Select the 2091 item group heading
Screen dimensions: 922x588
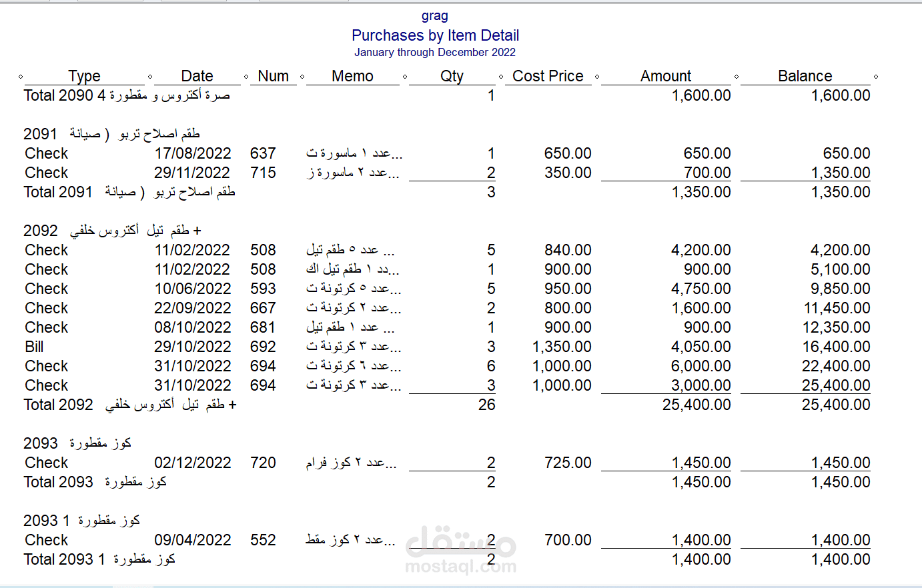point(111,134)
